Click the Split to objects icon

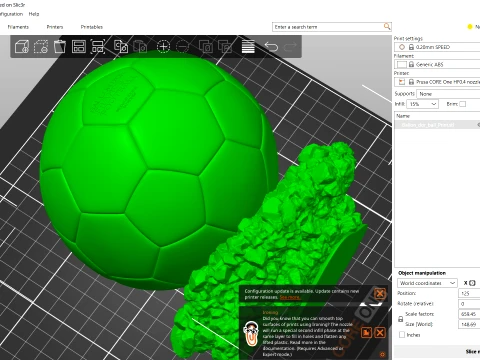(206, 47)
